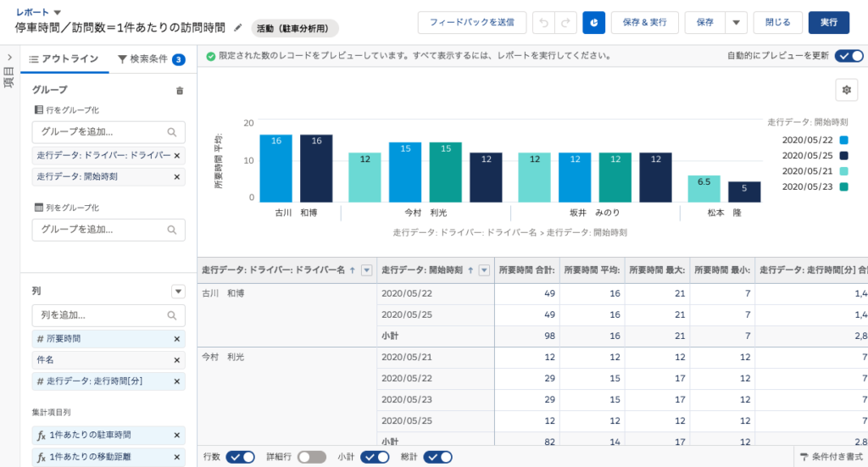Toggle 自動的にプレビューを更新 switch
This screenshot has width=868, height=467.
click(849, 56)
